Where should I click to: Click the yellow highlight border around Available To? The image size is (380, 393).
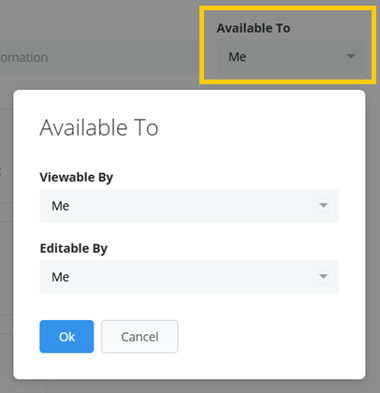(x=287, y=8)
